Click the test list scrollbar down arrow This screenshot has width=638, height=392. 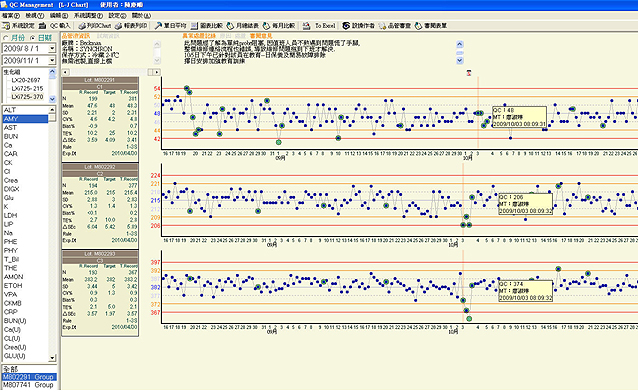[52, 358]
